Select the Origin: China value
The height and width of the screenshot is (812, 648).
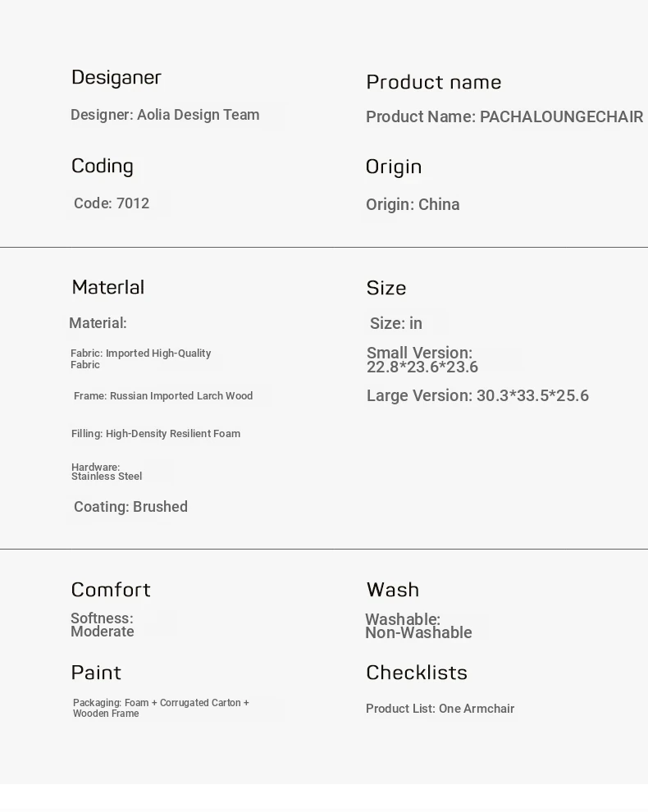(413, 205)
